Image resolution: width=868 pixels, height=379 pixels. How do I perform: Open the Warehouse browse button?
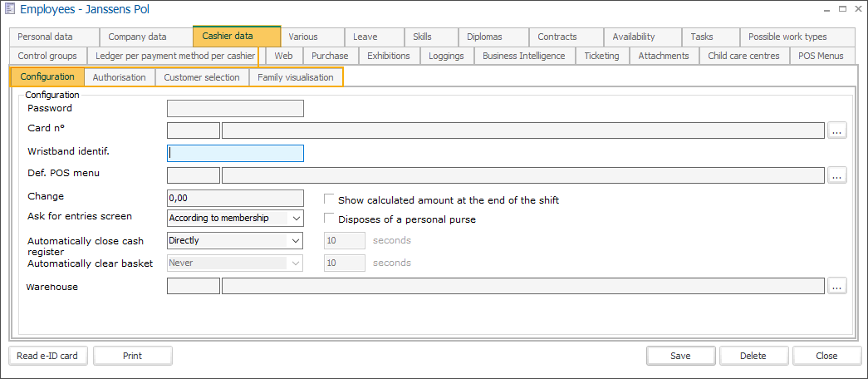coord(837,286)
